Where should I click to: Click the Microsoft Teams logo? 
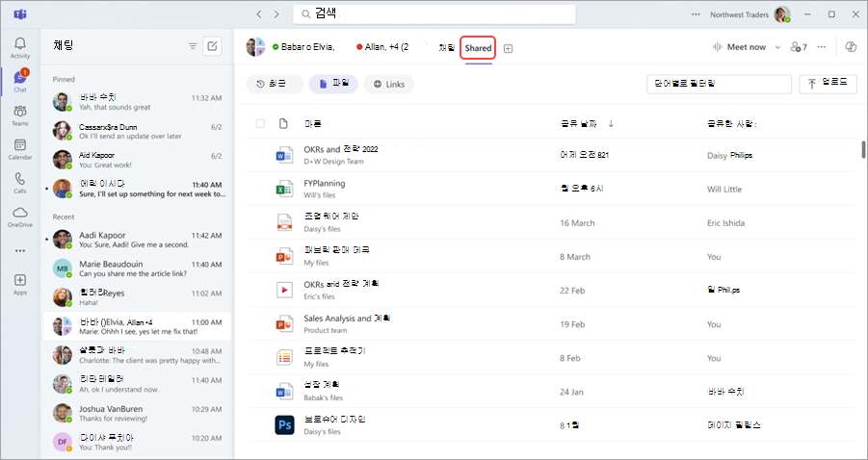coord(20,14)
